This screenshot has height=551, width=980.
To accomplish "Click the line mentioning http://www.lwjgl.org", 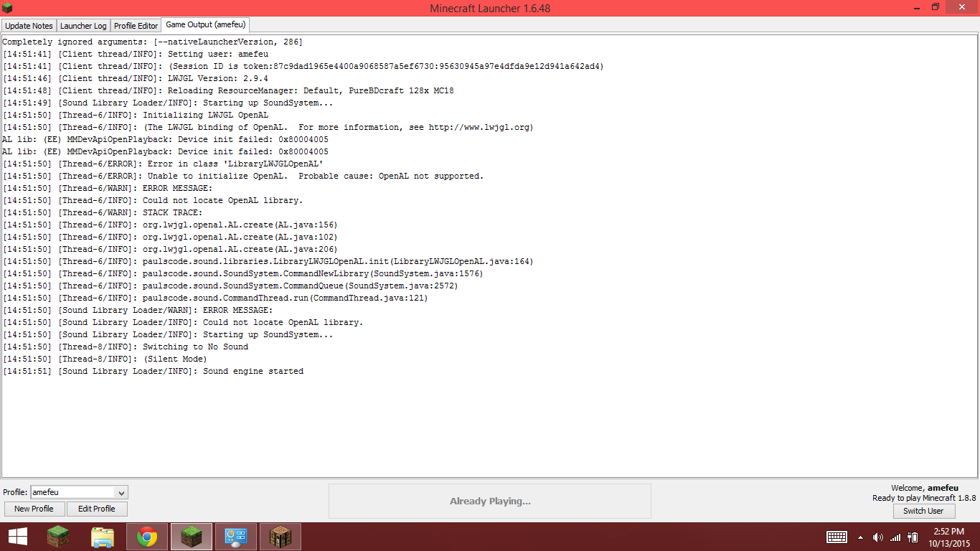I will [x=268, y=127].
